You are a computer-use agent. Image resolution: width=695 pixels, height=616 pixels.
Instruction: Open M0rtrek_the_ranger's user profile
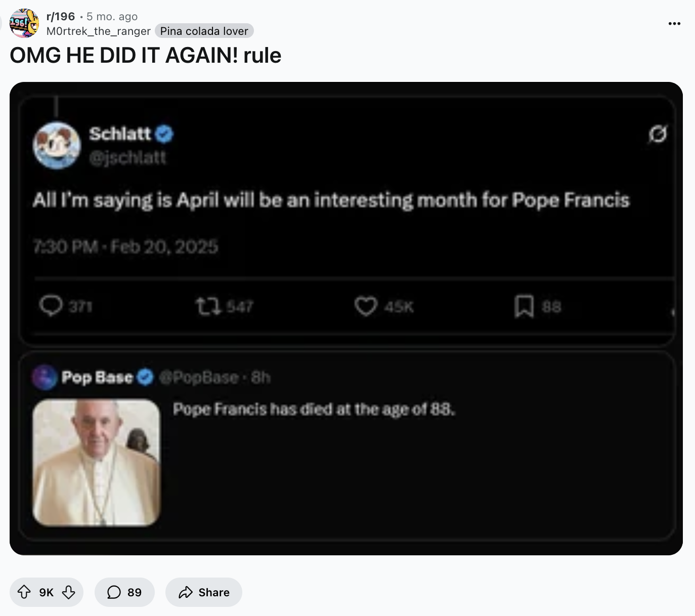(x=99, y=31)
